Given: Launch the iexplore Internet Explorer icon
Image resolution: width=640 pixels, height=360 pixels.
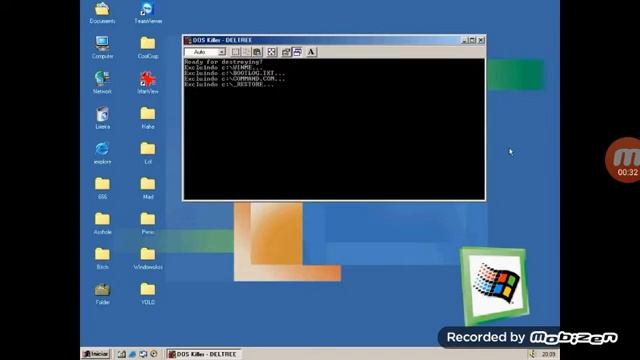Looking at the screenshot, I should (102, 153).
